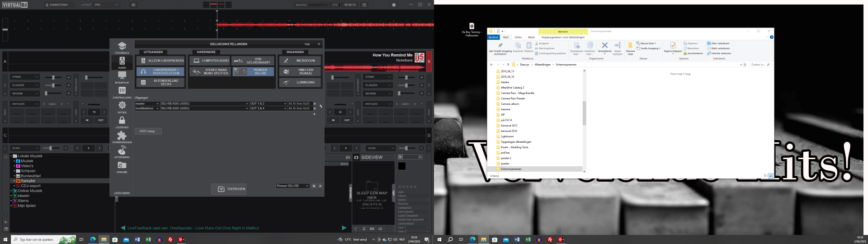Select USB-Geluidskaart hardware option

point(253,61)
